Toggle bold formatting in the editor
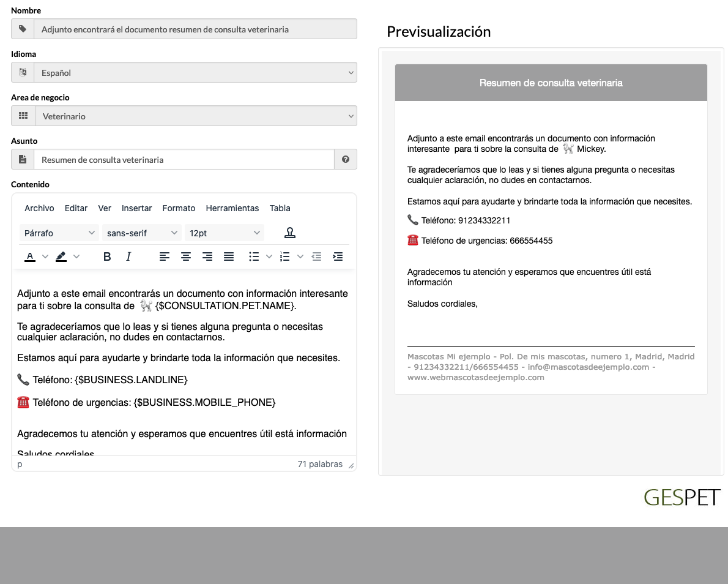Viewport: 728px width, 584px height. point(107,256)
